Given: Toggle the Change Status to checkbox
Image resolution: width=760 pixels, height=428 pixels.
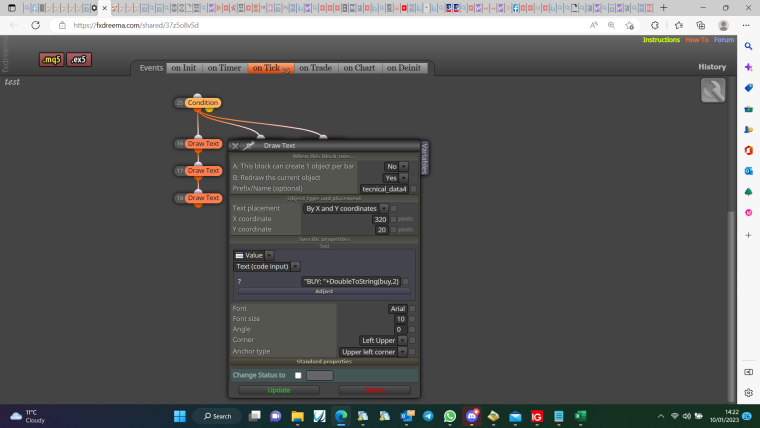Looking at the screenshot, I should point(298,375).
